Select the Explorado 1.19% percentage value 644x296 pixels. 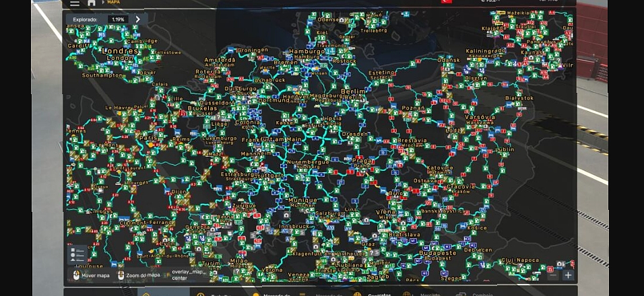(x=118, y=20)
